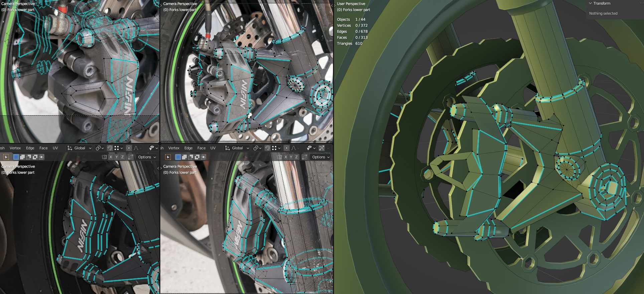This screenshot has width=644, height=294.
Task: Click the 'Nothing selected' text in Transform panel
Action: point(603,13)
